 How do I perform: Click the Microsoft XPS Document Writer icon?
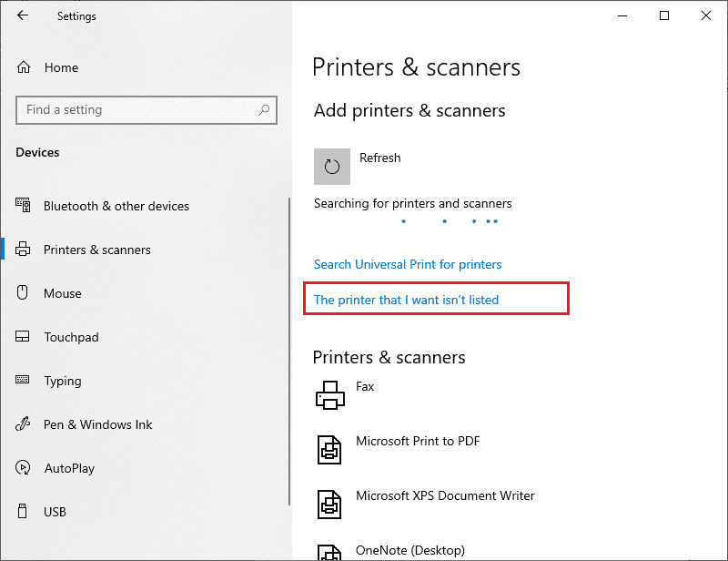pos(329,504)
